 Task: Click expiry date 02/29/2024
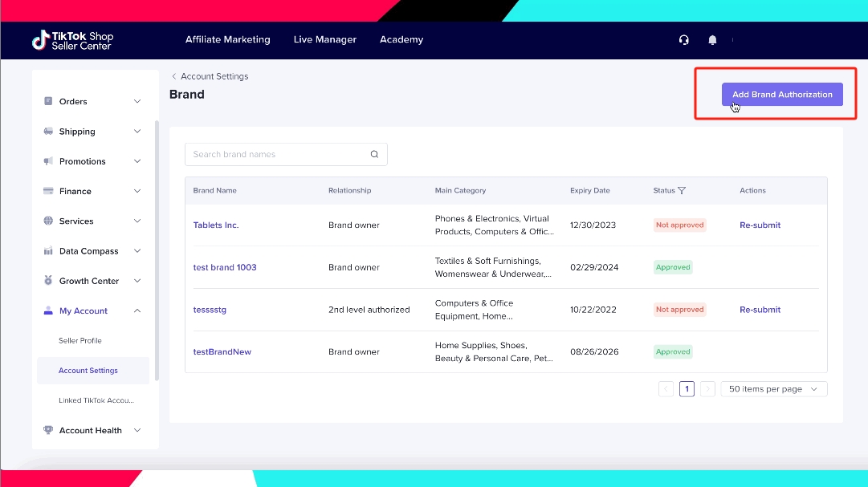tap(594, 267)
